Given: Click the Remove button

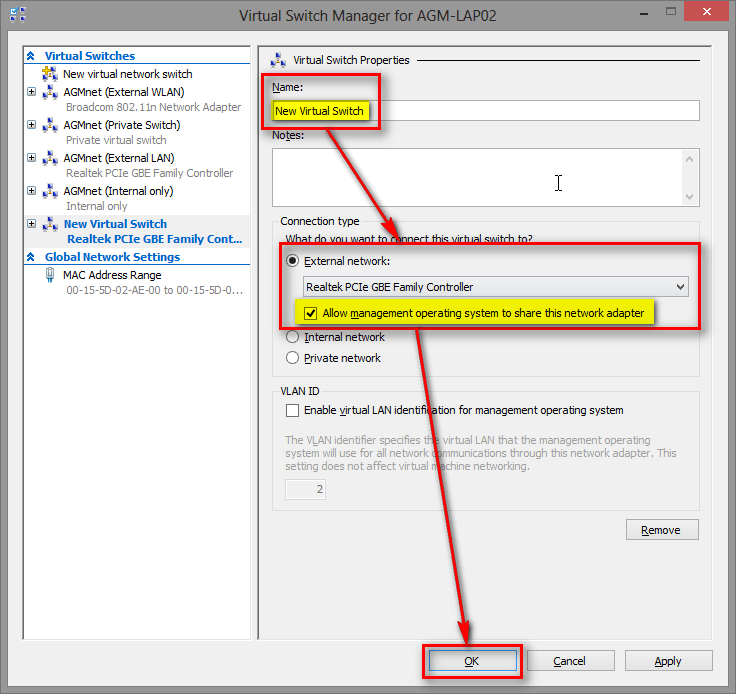Looking at the screenshot, I should click(x=662, y=530).
